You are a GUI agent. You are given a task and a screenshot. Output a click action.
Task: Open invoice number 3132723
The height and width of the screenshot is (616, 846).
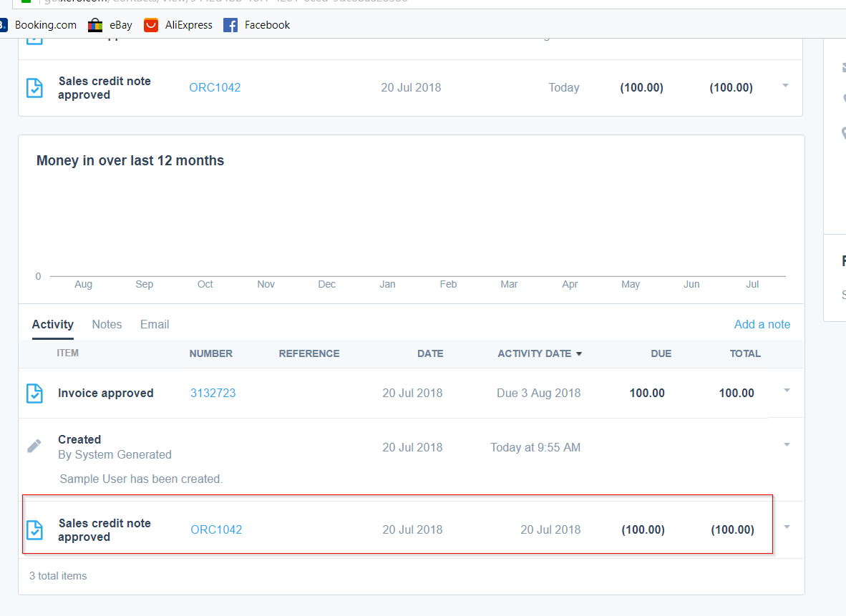(213, 393)
